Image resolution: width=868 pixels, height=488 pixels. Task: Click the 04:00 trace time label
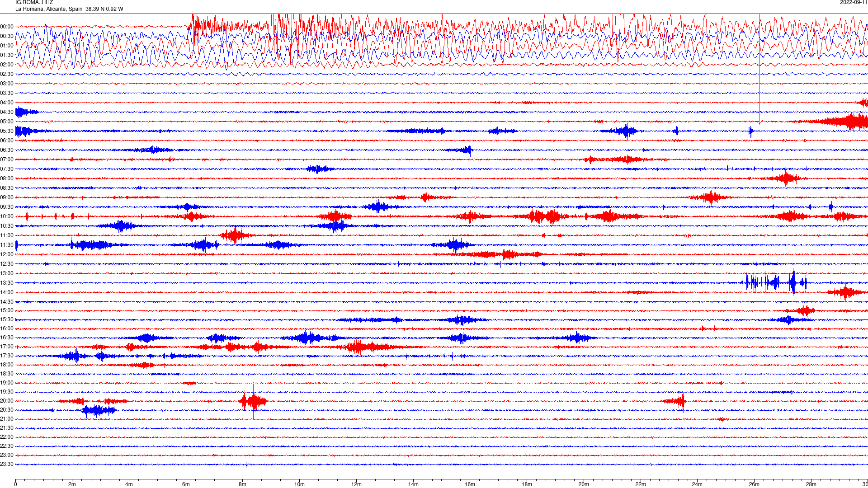click(7, 103)
